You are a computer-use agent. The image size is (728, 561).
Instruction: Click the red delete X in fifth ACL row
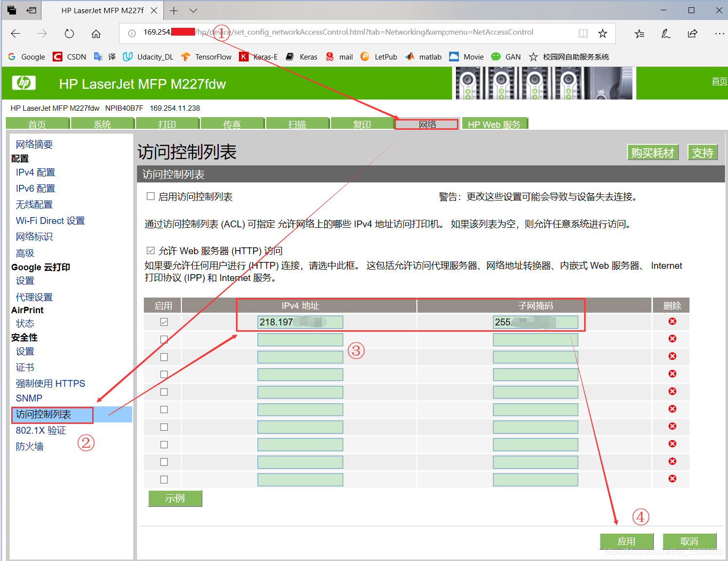click(672, 391)
